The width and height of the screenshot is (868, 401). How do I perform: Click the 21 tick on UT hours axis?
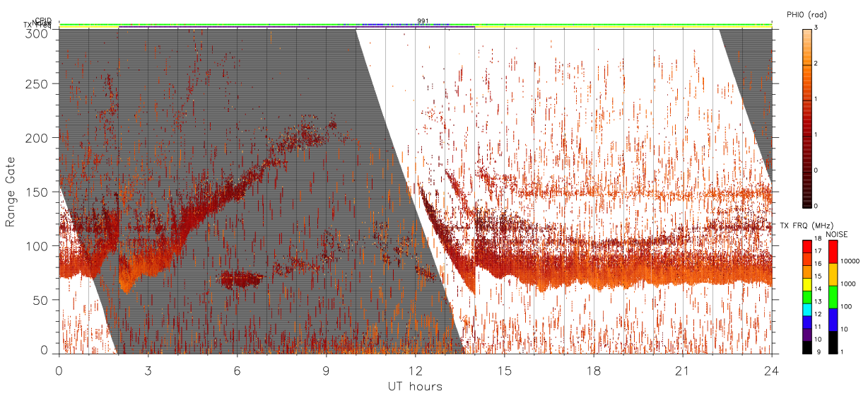pos(682,371)
